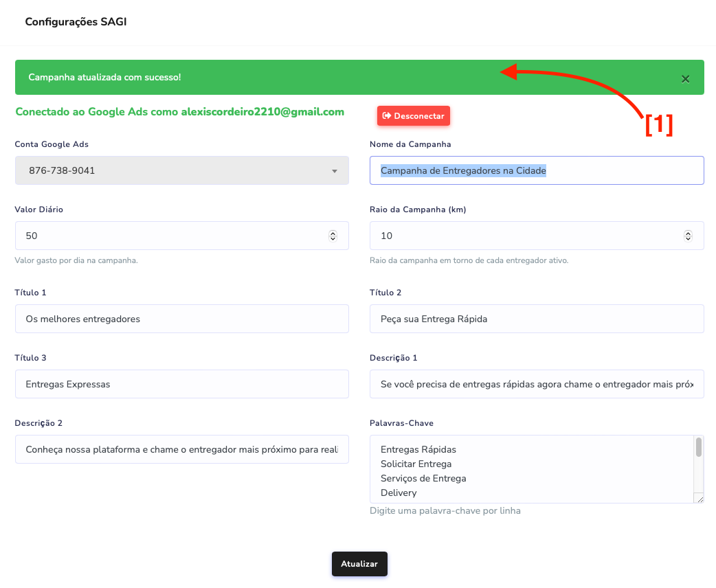Click the Valor Diário stepper arrows
The image size is (716, 588).
click(333, 236)
